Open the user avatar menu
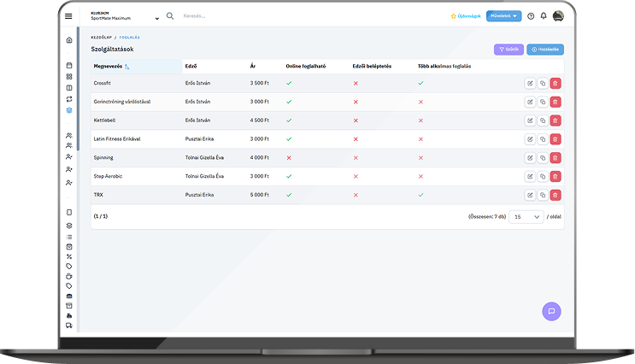The width and height of the screenshot is (635, 364). tap(558, 16)
